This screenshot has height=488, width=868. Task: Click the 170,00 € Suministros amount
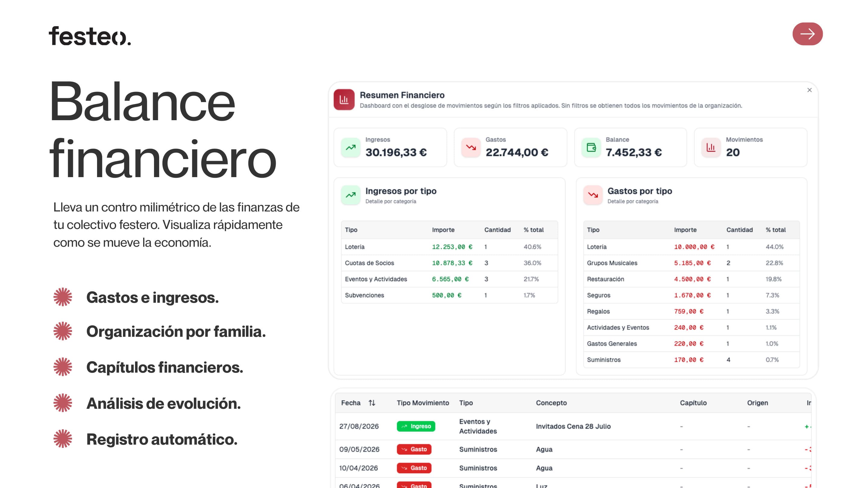click(688, 360)
